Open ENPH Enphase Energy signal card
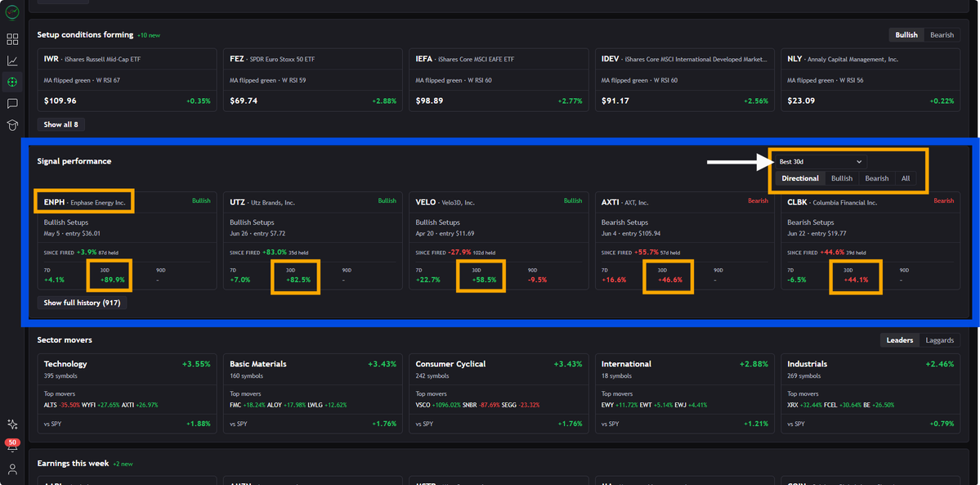The height and width of the screenshot is (485, 980). pyautogui.click(x=127, y=241)
